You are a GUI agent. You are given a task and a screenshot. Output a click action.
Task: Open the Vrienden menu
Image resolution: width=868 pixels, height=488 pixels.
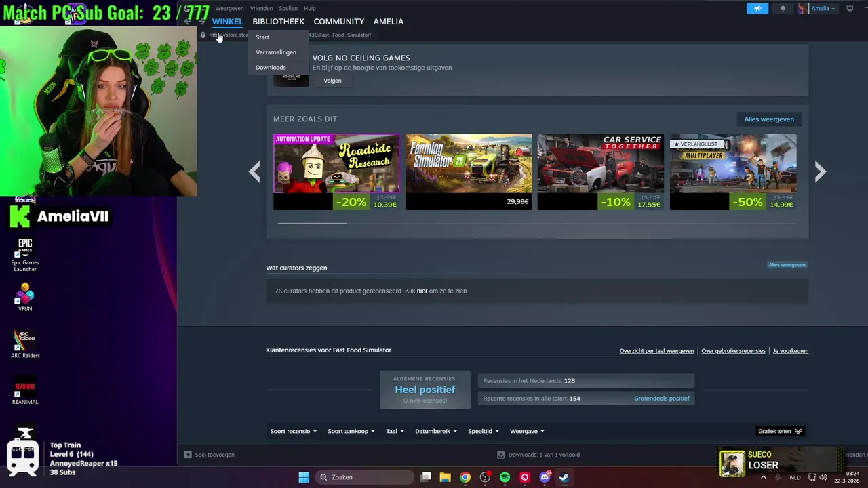click(x=261, y=8)
